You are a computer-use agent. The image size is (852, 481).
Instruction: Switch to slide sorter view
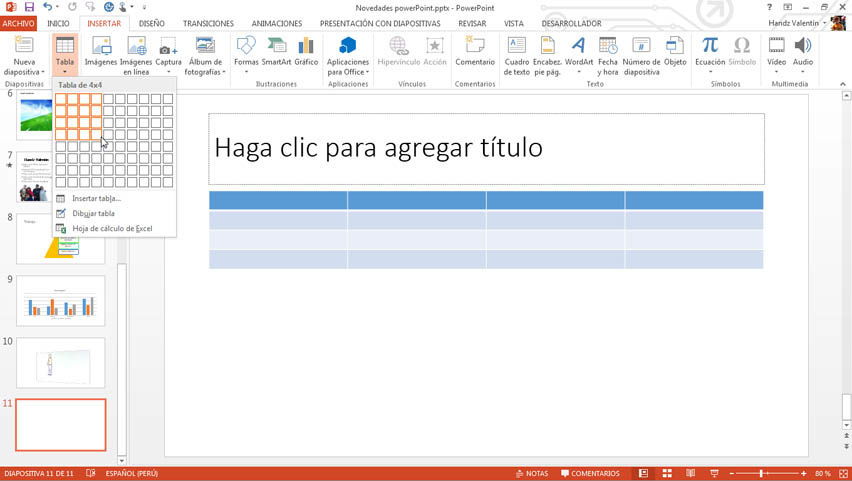pos(667,473)
